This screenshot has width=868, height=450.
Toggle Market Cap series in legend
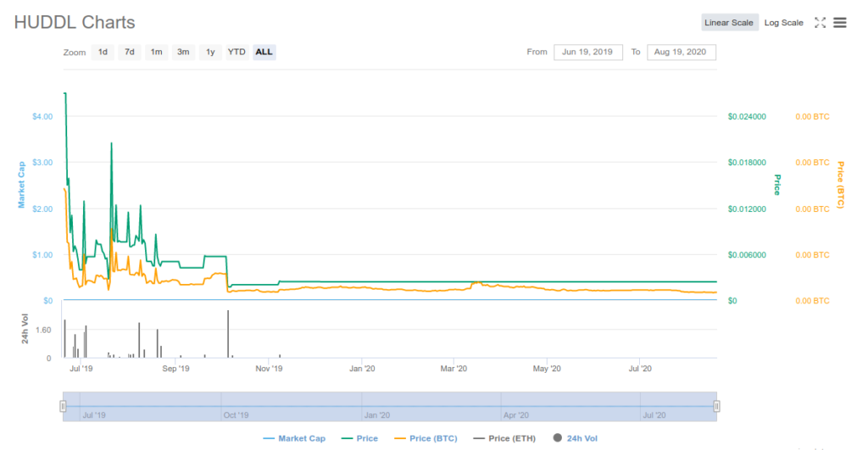point(294,438)
